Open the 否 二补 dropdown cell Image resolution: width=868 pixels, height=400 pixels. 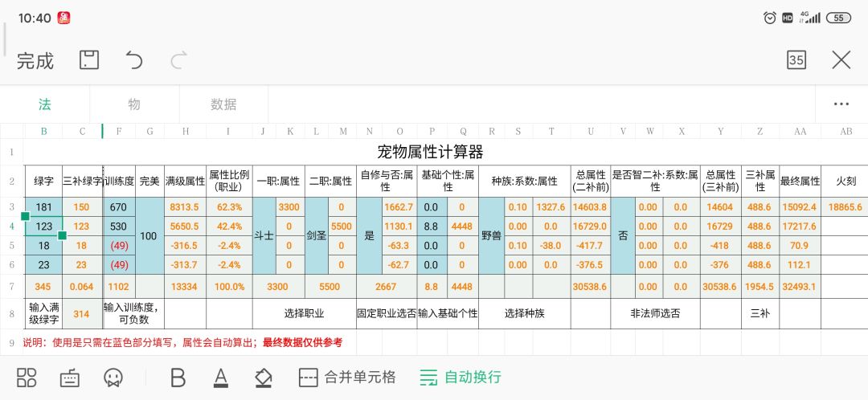(623, 235)
